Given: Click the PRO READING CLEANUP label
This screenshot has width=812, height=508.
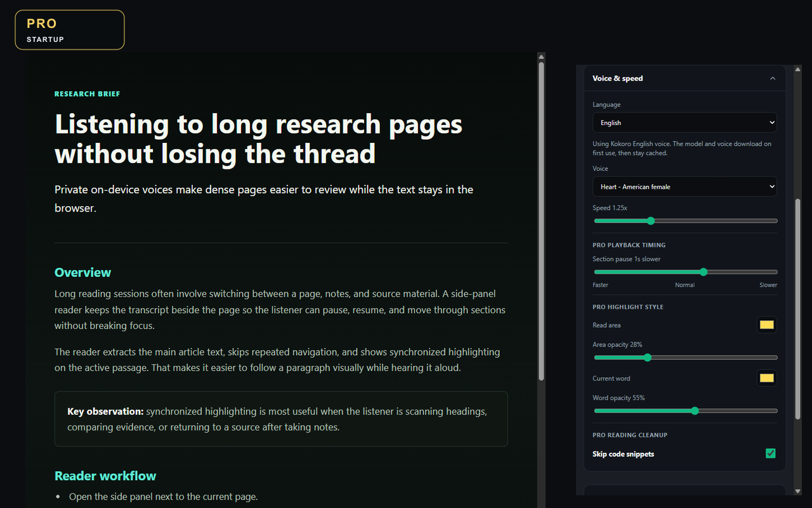Looking at the screenshot, I should (630, 436).
